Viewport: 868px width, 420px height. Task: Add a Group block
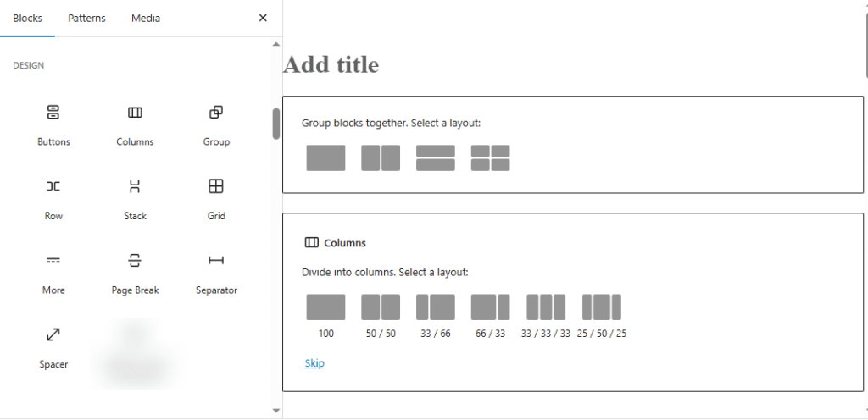(x=216, y=124)
